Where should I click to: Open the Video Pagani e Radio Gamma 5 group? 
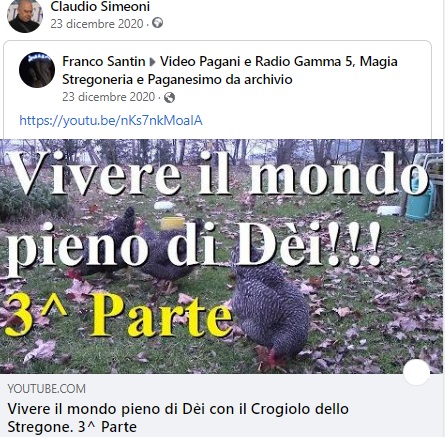(230, 70)
